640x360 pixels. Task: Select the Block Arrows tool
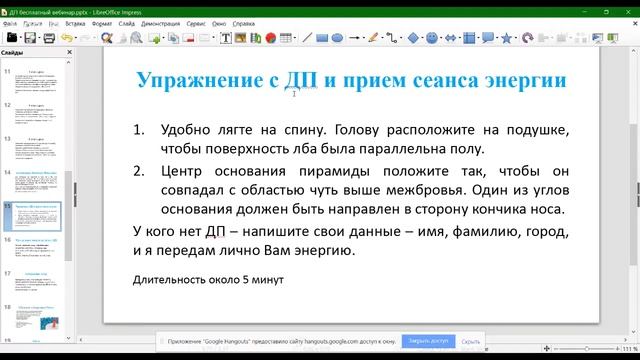coord(450,38)
